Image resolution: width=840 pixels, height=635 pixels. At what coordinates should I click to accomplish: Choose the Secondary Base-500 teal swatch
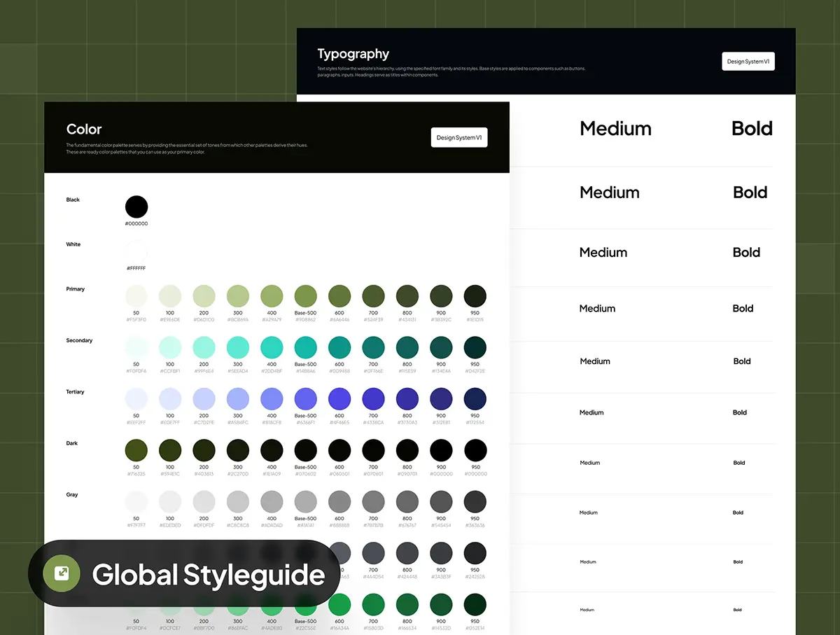pos(305,348)
